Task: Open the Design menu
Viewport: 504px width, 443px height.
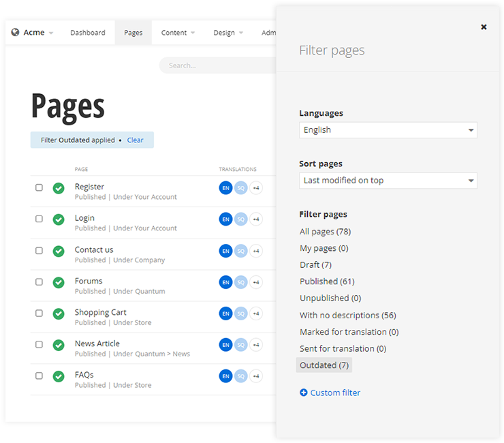Action: coord(227,33)
